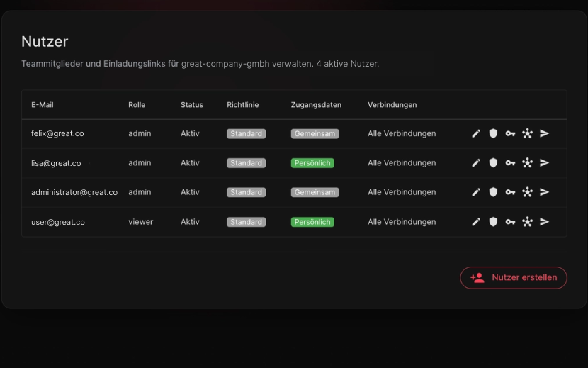Open policy shield icon for administrator@great.co

(493, 192)
